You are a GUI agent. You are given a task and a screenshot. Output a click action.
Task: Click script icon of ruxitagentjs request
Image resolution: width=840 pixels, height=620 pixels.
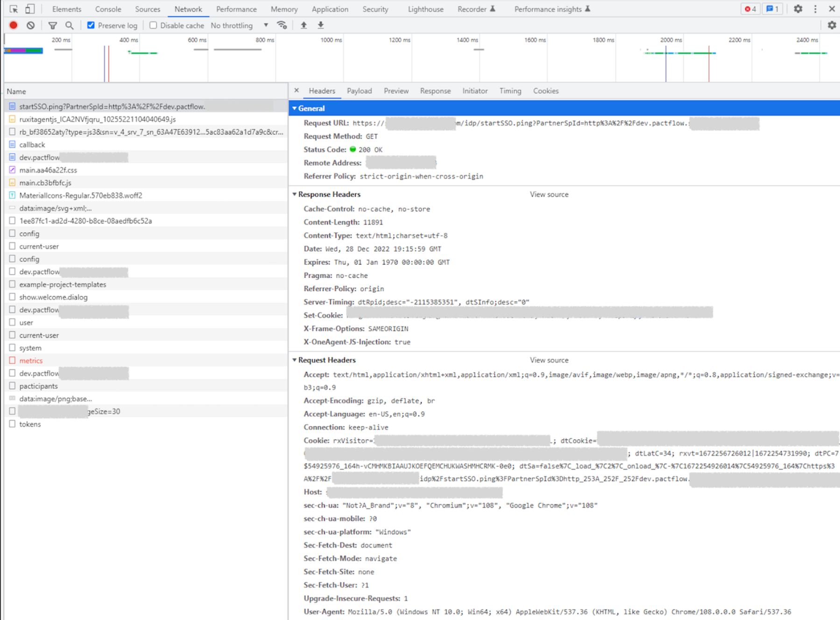point(12,119)
